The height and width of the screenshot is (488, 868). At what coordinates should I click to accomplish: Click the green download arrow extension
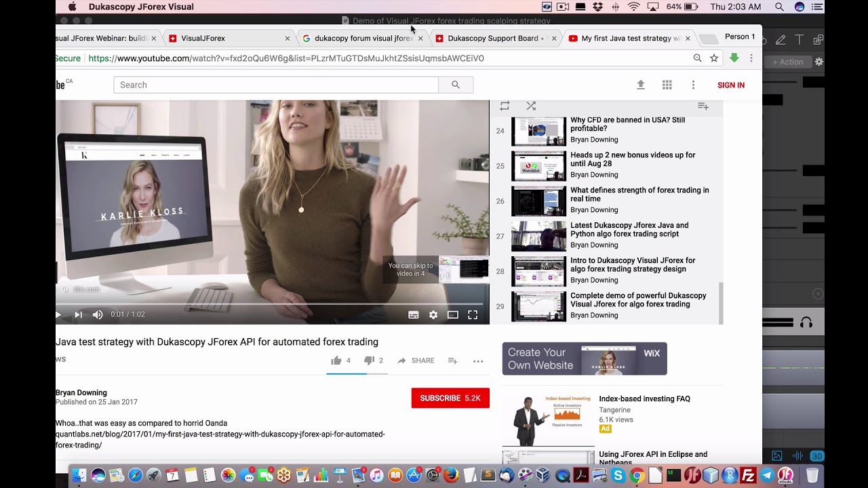pos(734,58)
